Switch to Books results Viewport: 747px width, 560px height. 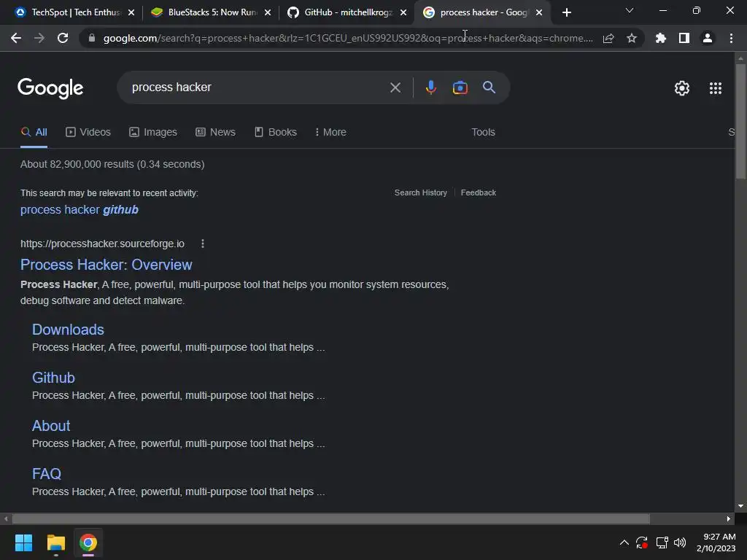[275, 133]
